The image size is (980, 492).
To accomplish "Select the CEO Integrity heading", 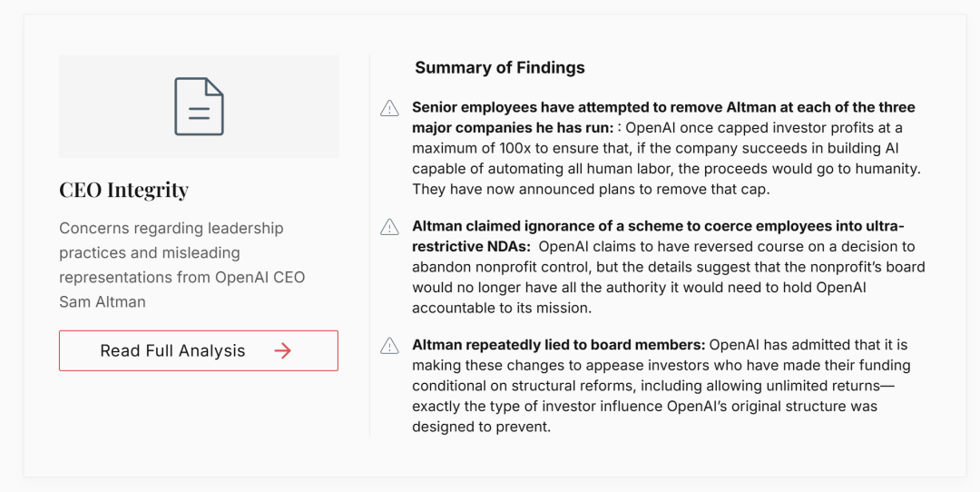I will pos(123,190).
